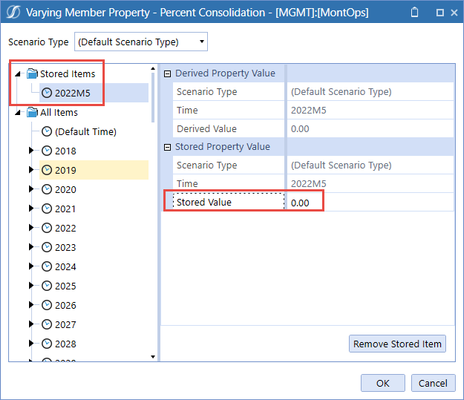
Task: Collapse the Stored Property Value section
Action: 167,147
